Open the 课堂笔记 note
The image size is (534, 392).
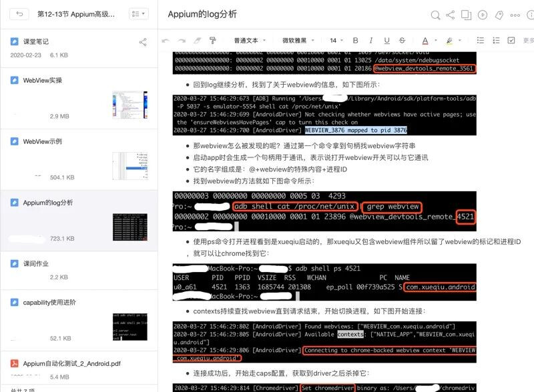coord(79,48)
